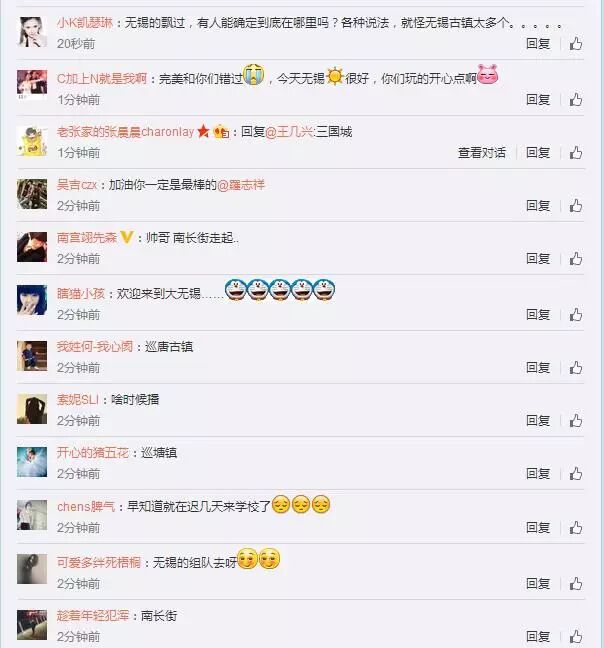Click the yellow V badge beside 南宫翊先森
The image size is (604, 648).
(127, 238)
